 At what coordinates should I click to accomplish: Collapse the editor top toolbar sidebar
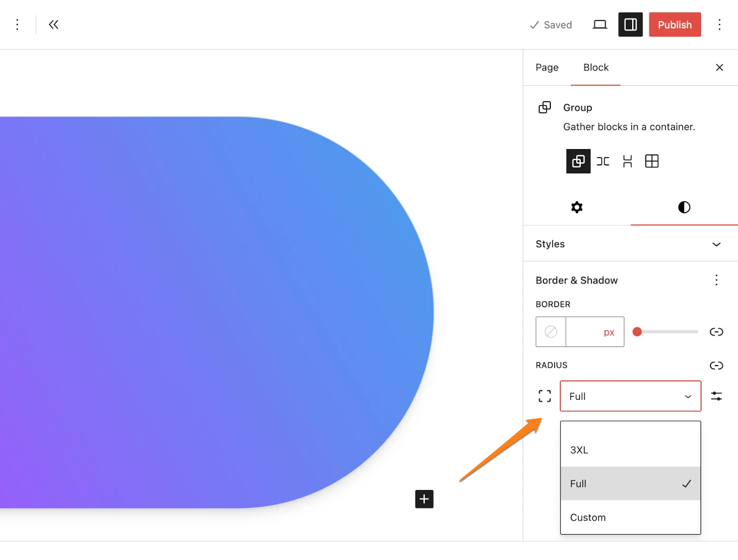pos(53,24)
